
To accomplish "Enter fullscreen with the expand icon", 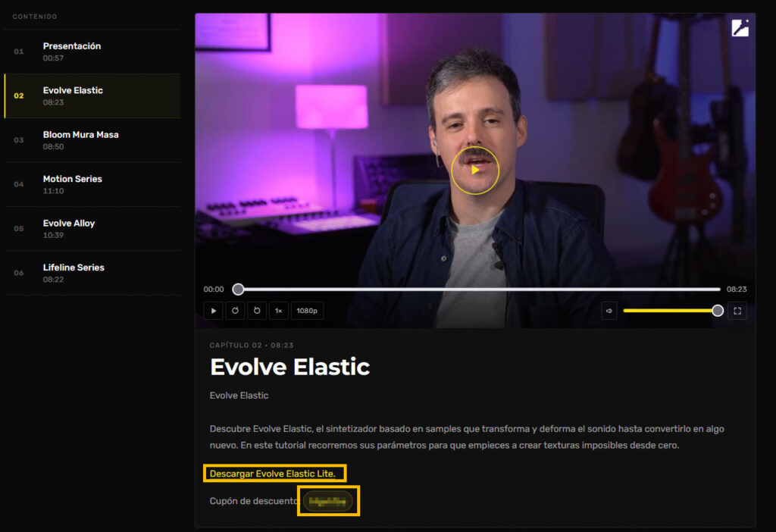I will [x=737, y=311].
